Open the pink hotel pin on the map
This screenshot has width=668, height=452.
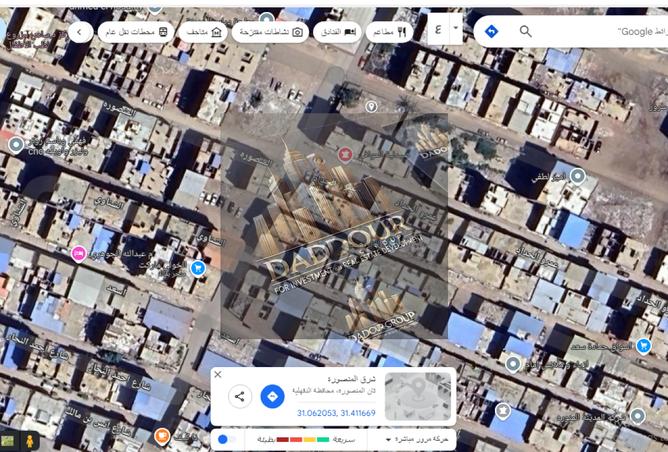click(x=78, y=254)
